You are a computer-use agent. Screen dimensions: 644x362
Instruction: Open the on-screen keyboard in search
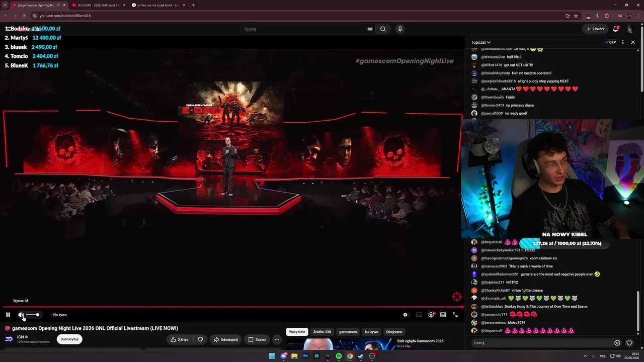click(x=370, y=29)
